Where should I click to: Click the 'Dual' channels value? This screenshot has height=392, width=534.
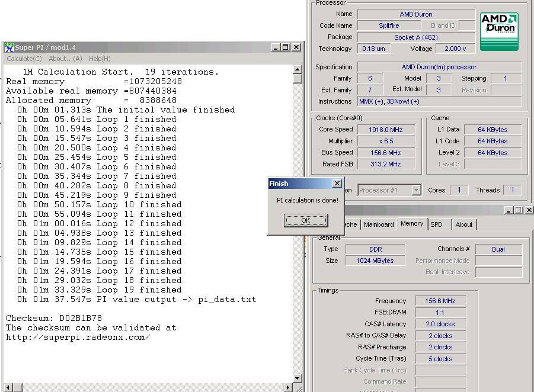click(x=498, y=249)
